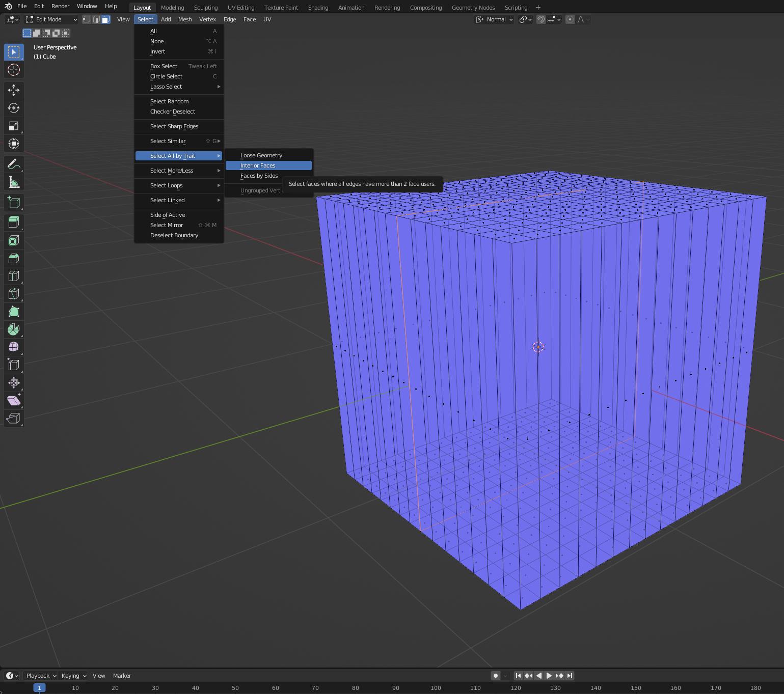
Task: Expand the Lasso Select submenu
Action: click(179, 87)
